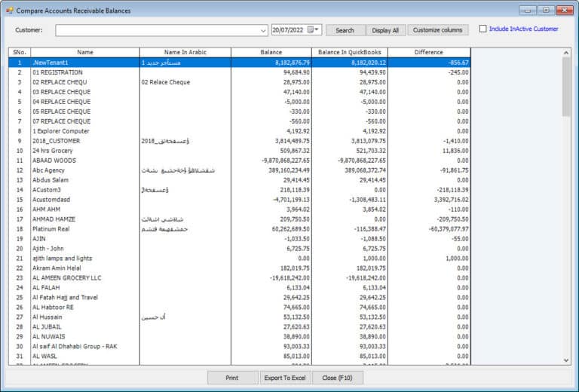
Task: Expand the Customer dropdown list
Action: [x=262, y=31]
